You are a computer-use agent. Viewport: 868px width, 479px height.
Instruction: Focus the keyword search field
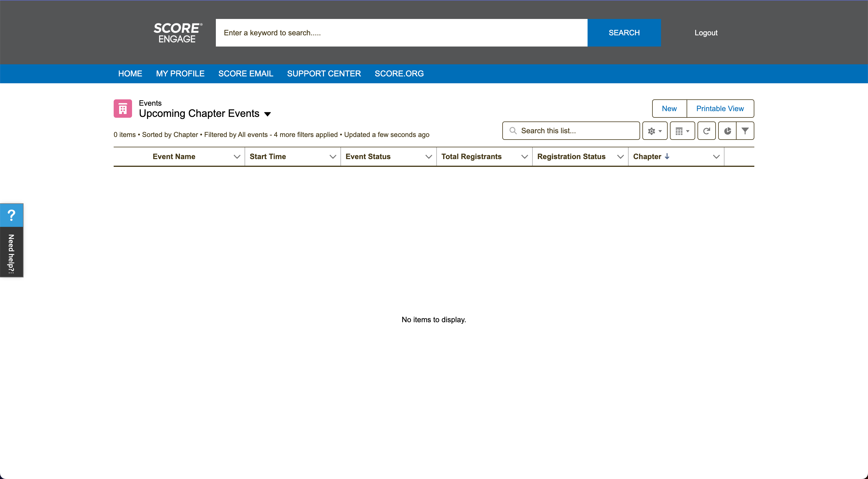(x=401, y=33)
